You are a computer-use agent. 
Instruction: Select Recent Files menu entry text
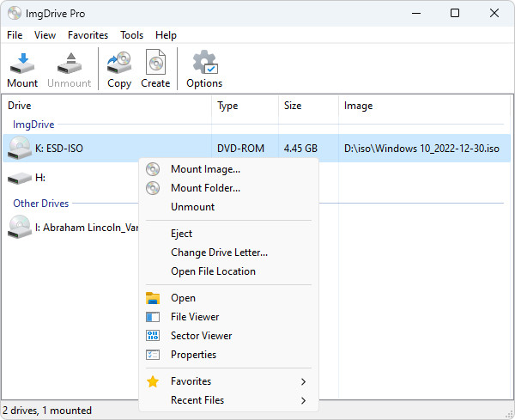pyautogui.click(x=197, y=400)
